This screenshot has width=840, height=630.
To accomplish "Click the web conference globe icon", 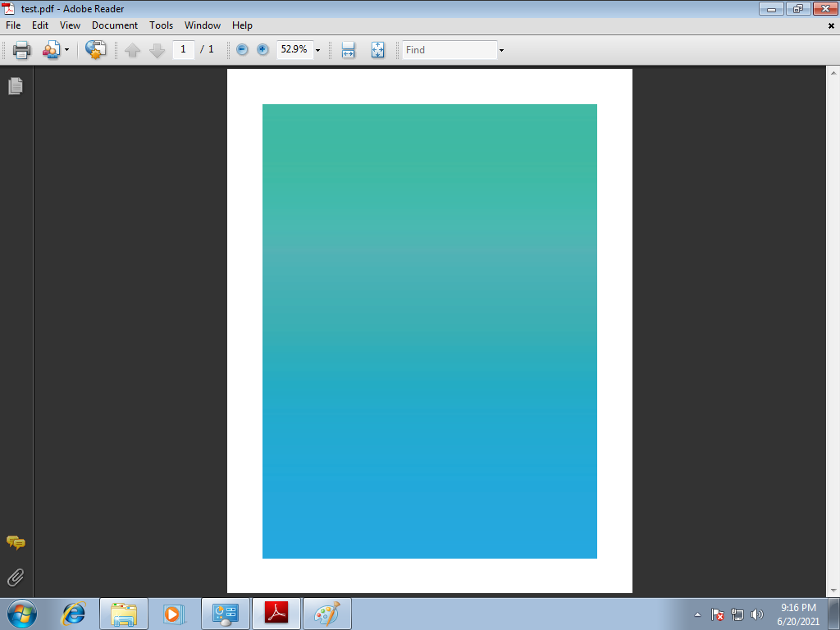I will pyautogui.click(x=96, y=50).
